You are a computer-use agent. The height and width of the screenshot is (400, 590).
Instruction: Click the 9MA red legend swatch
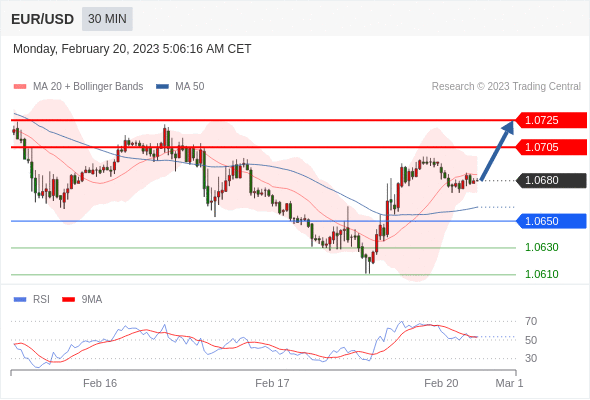(68, 300)
